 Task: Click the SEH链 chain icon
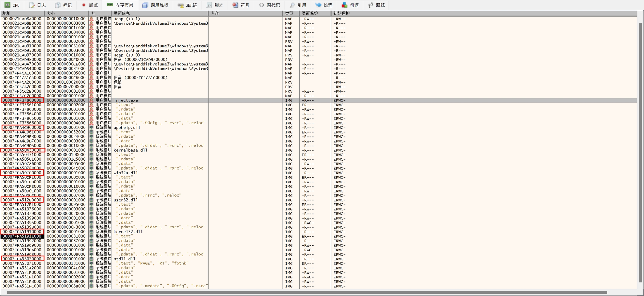[181, 5]
